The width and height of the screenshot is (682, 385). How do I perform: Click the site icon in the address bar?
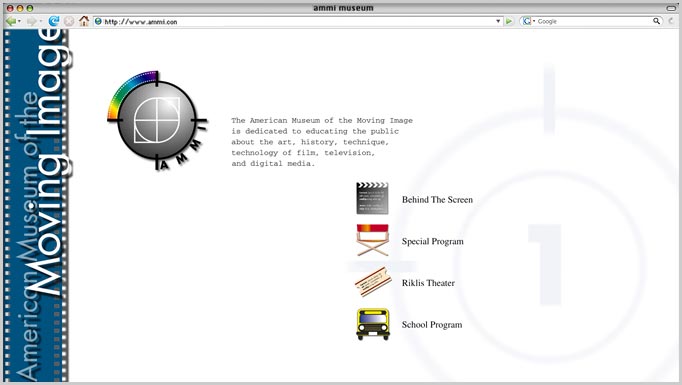click(98, 21)
